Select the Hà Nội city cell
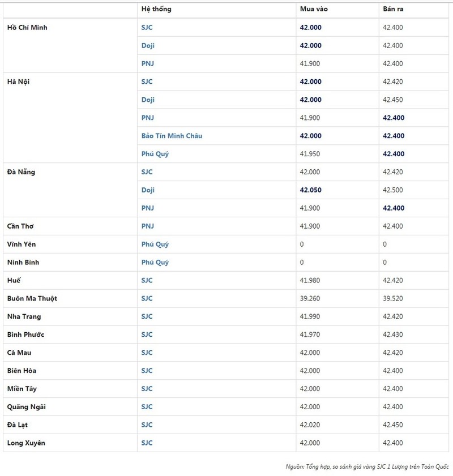 tap(18, 82)
